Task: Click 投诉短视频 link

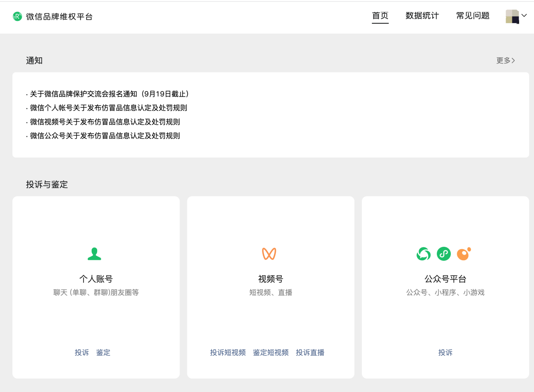Action: pyautogui.click(x=228, y=352)
